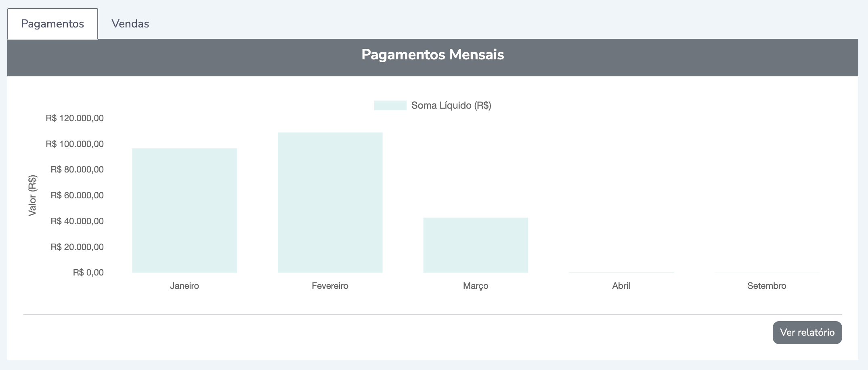868x370 pixels.
Task: Select the Pagamentos tab
Action: point(52,24)
